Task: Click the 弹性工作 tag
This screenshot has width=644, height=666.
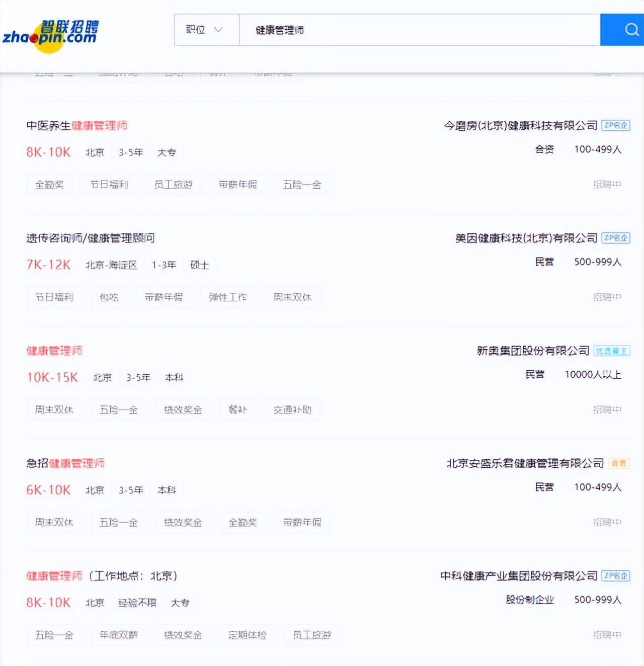Action: (228, 297)
